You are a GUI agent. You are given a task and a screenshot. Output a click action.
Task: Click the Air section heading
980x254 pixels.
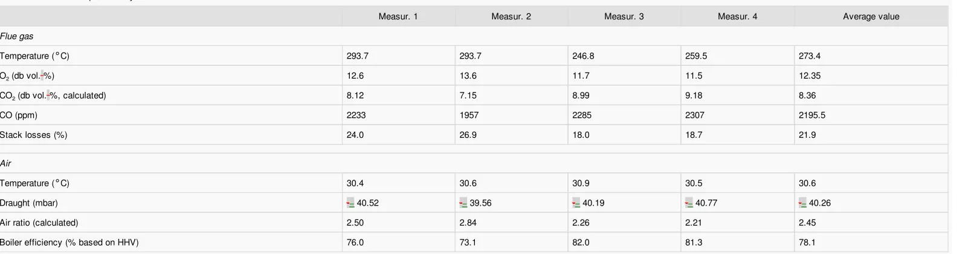[5, 163]
